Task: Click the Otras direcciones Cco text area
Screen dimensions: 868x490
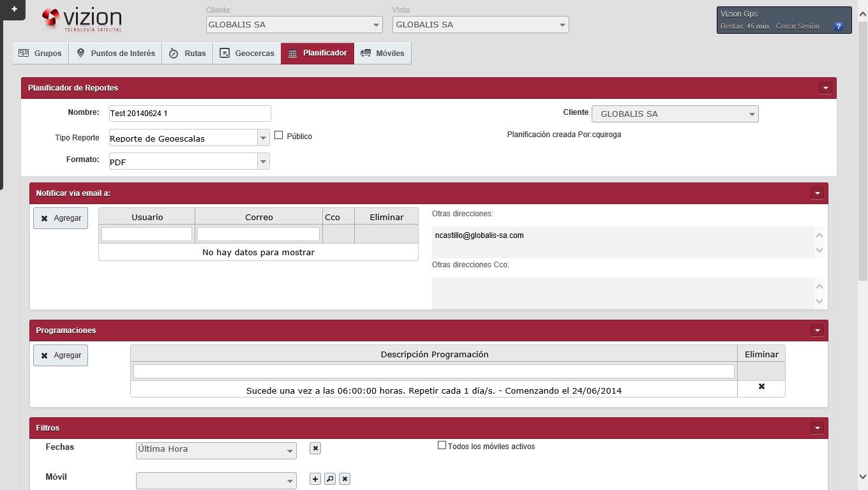Action: (x=623, y=293)
